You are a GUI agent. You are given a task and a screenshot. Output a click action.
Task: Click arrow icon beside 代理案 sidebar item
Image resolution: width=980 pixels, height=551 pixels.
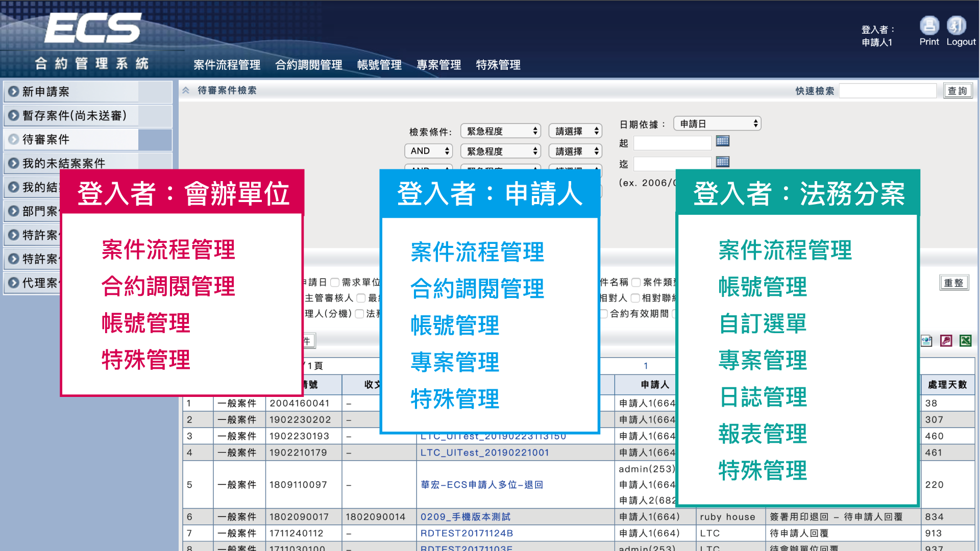[14, 283]
